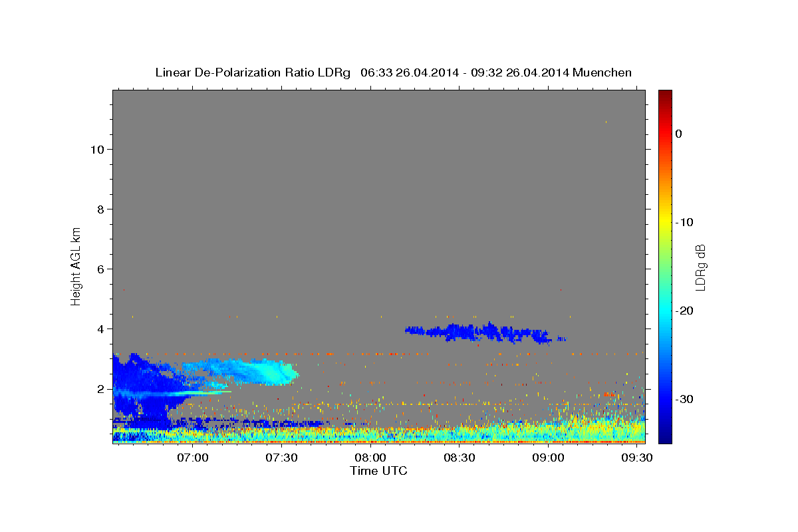Click the plot title "Linear De-Polarization Ratio LDRg"
Image resolution: width=798 pixels, height=532 pixels.
click(x=253, y=72)
